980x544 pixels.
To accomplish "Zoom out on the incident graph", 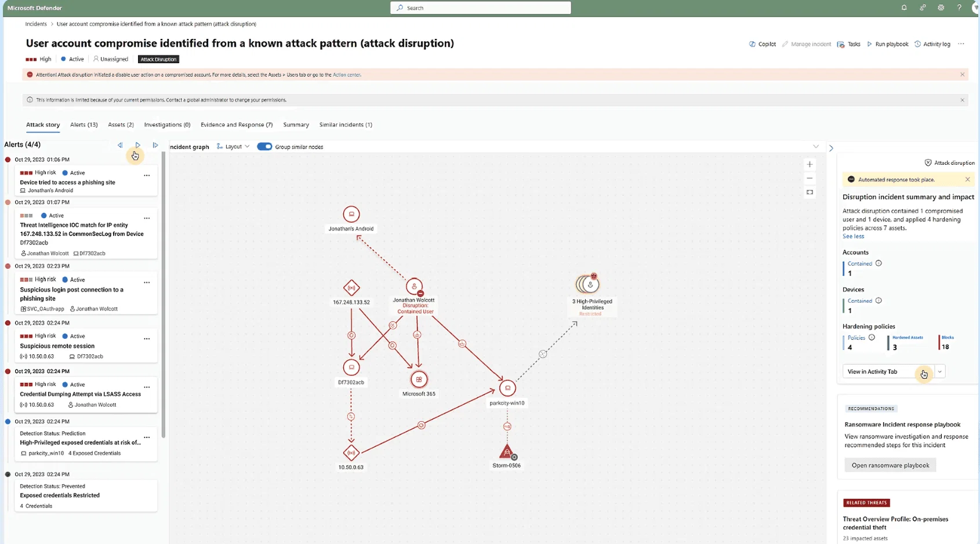I will [810, 178].
